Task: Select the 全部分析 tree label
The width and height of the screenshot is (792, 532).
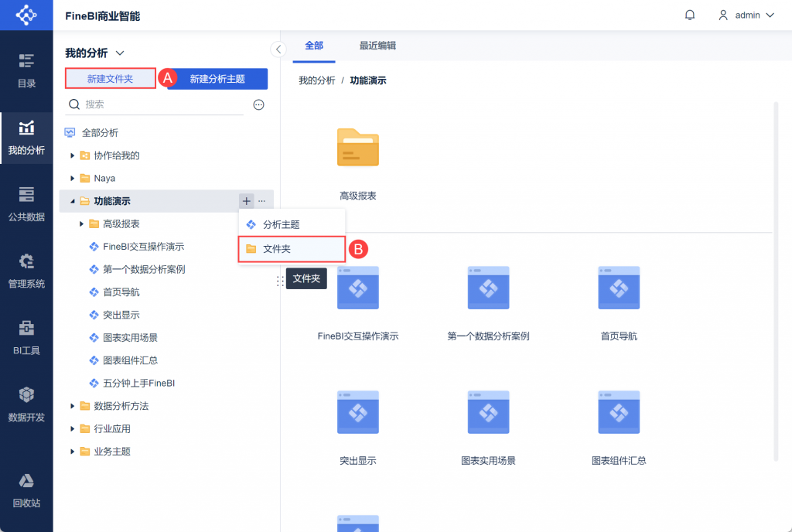Action: click(100, 133)
